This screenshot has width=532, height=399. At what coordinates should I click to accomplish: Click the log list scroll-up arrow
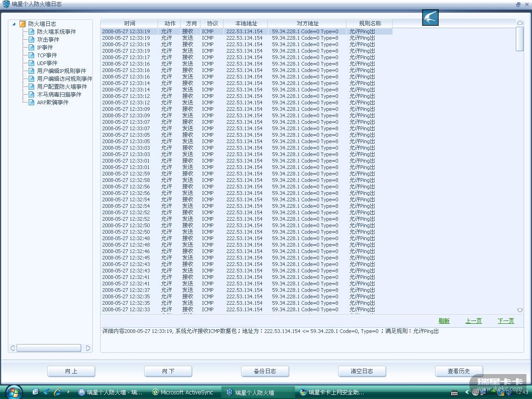tap(520, 23)
